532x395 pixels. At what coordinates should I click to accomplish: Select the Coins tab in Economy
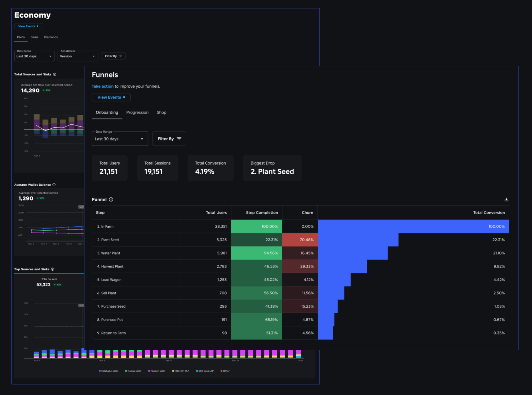click(21, 37)
